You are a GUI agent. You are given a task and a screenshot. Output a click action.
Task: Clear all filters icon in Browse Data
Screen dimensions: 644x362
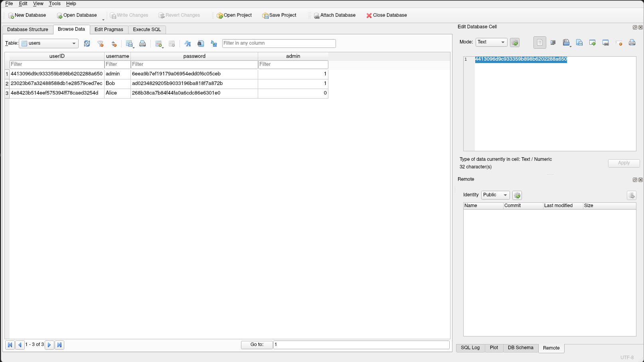coord(101,44)
